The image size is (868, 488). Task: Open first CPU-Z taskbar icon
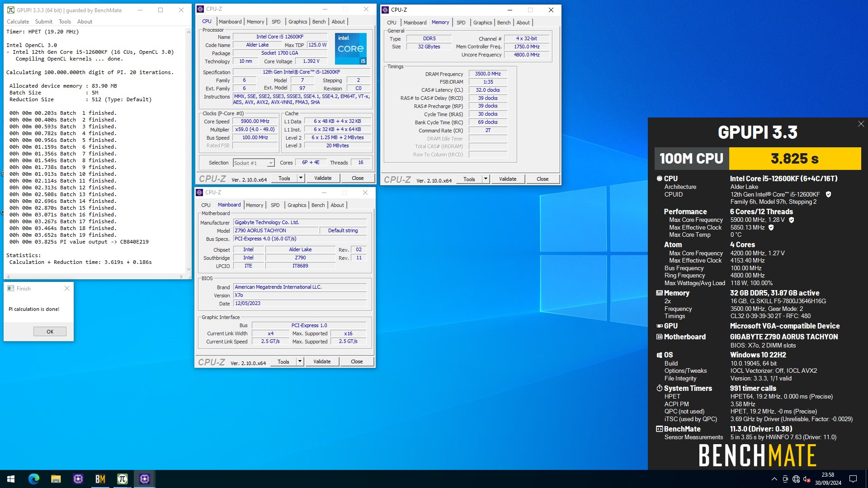click(x=78, y=479)
